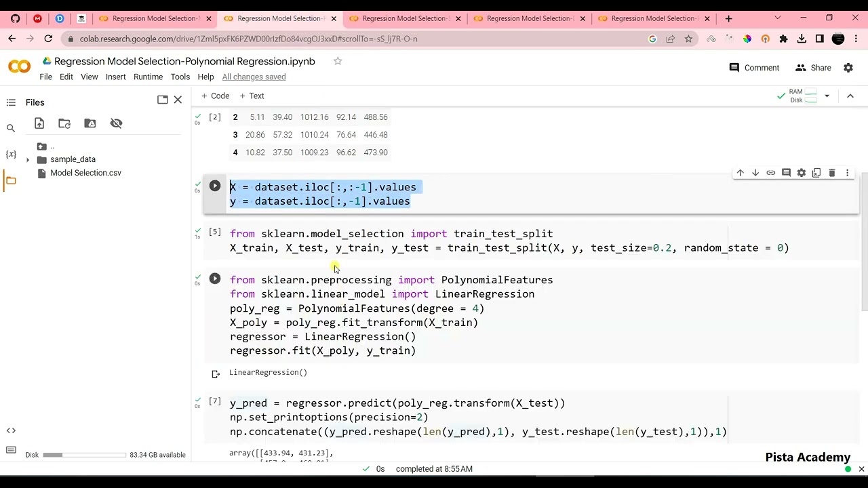This screenshot has width=868, height=488.
Task: Open more cell actions menu
Action: click(847, 173)
